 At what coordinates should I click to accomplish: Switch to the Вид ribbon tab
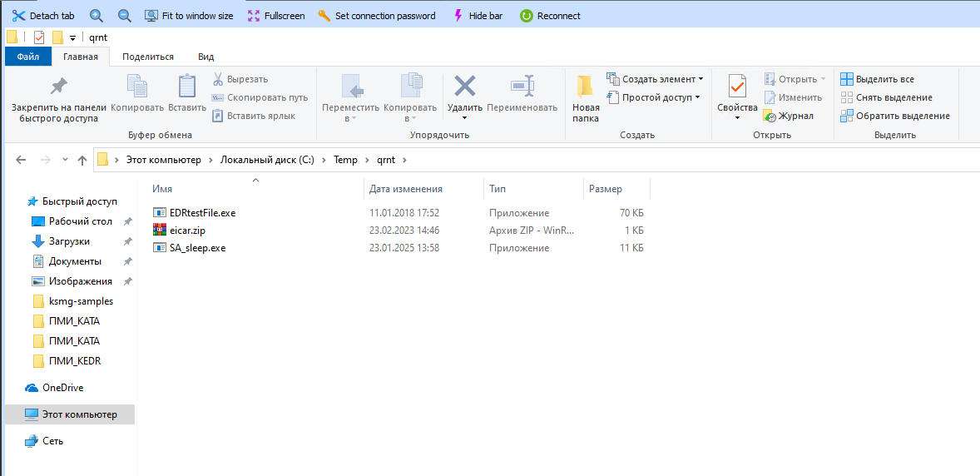coord(205,57)
